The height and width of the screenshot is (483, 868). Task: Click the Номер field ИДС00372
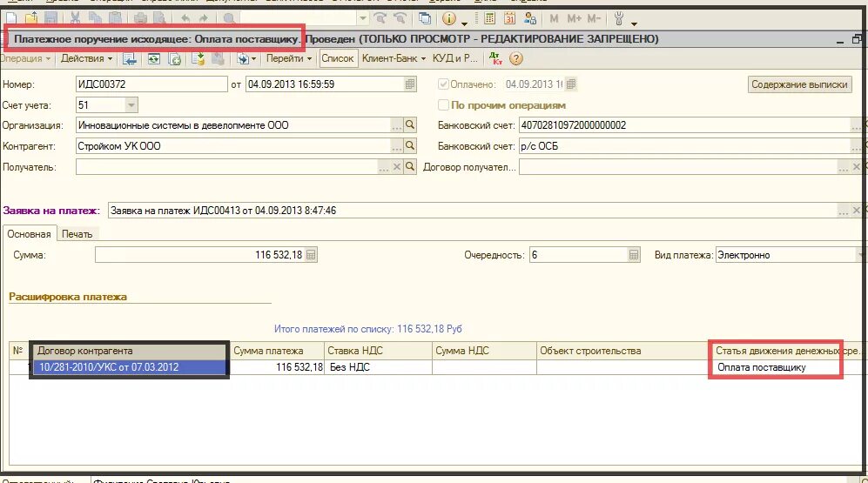(151, 84)
